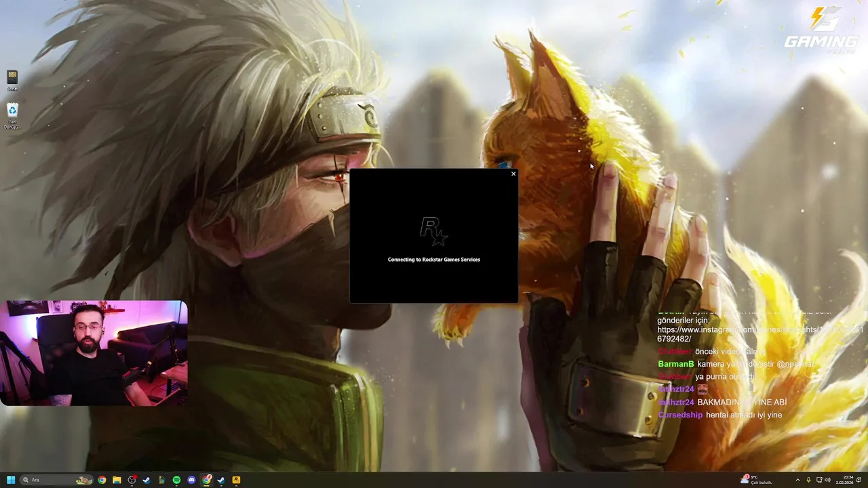Open the notification center bell icon
This screenshot has height=488, width=868.
coord(859,480)
